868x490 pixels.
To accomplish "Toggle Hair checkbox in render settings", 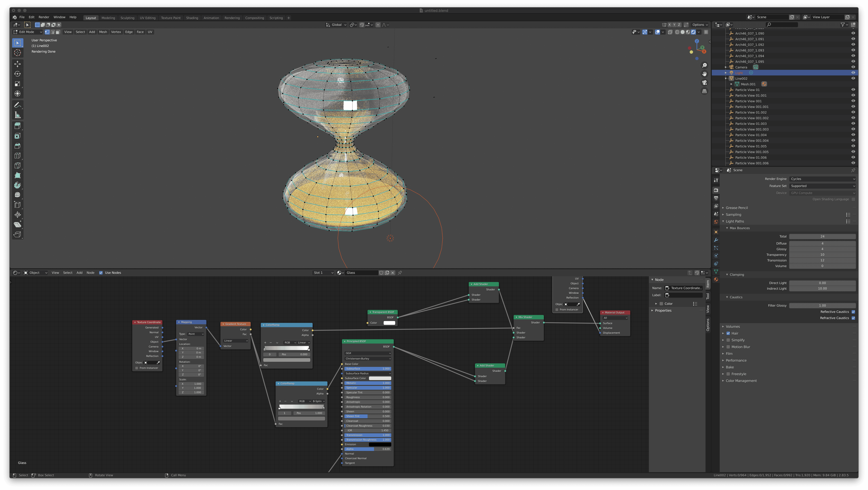I will click(728, 333).
